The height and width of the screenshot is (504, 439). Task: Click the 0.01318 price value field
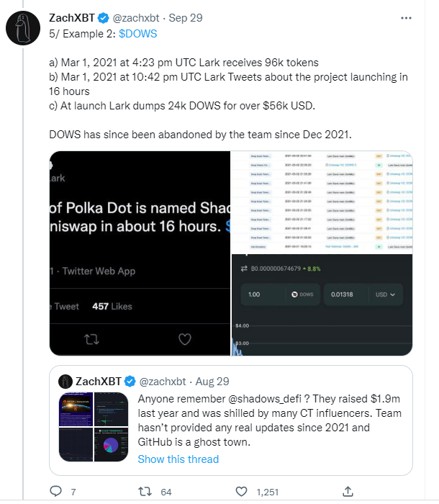tap(342, 295)
